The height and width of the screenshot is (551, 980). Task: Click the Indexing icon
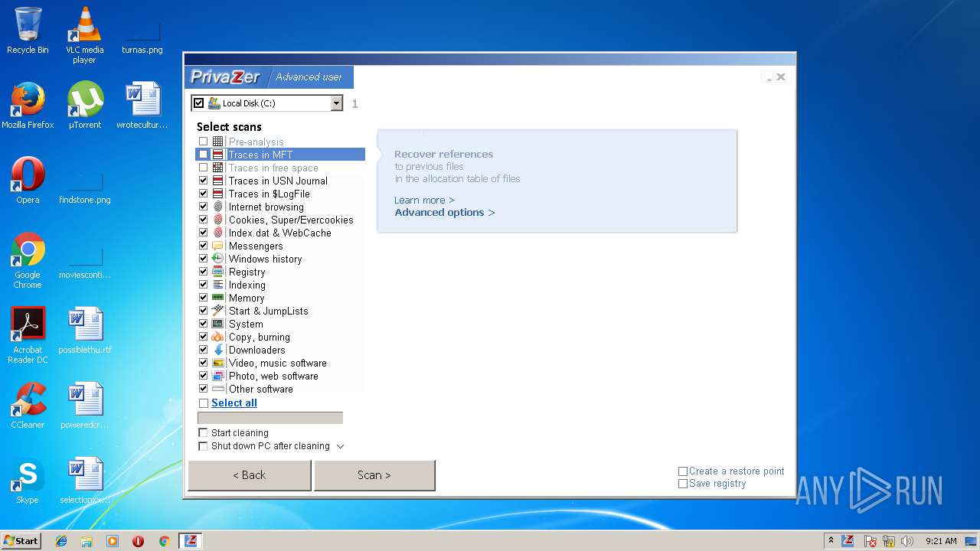217,285
